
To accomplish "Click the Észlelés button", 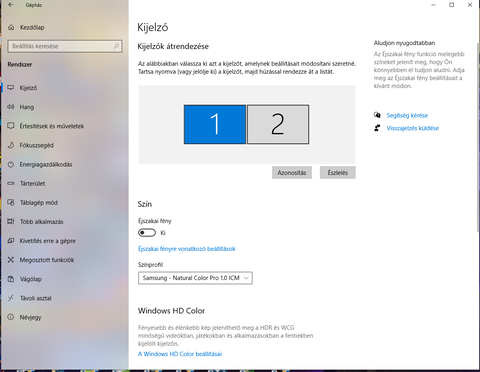I will click(338, 173).
